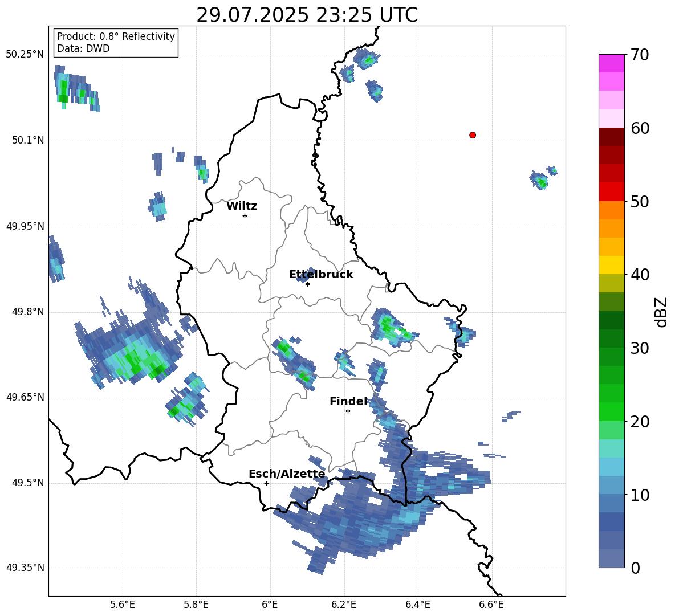Click the 'Product: 0.8° Reflectivity' text
Screen dimensions: 675x616
[x=116, y=36]
